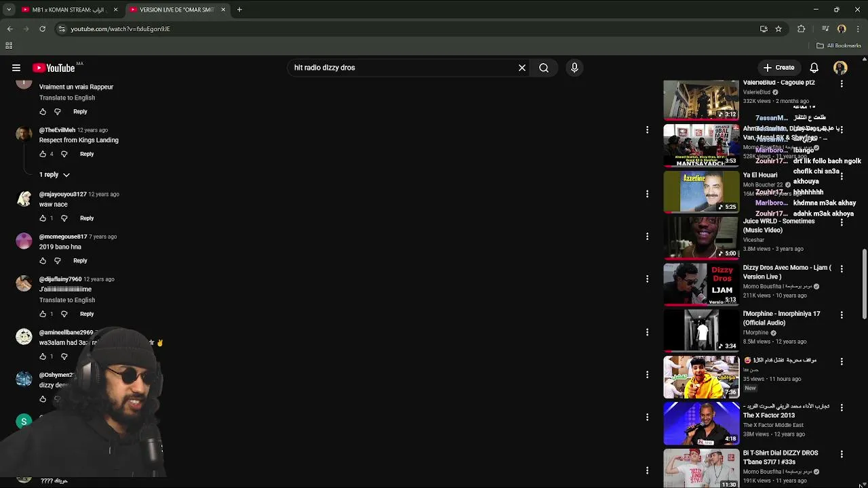Like the comment by @mcmegouse817
Viewport: 868px width, 488px height.
tap(43, 261)
